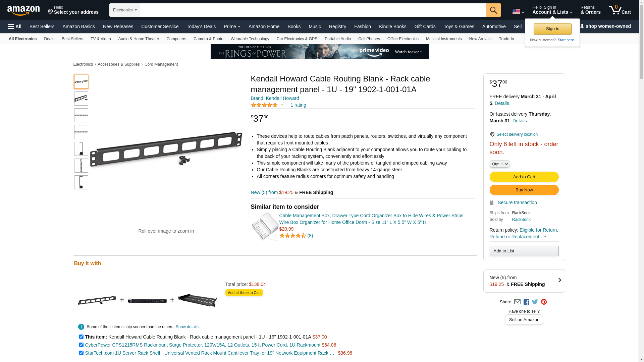Click the search magnifier icon
Viewport: 644px width, 362px height.
(x=493, y=10)
